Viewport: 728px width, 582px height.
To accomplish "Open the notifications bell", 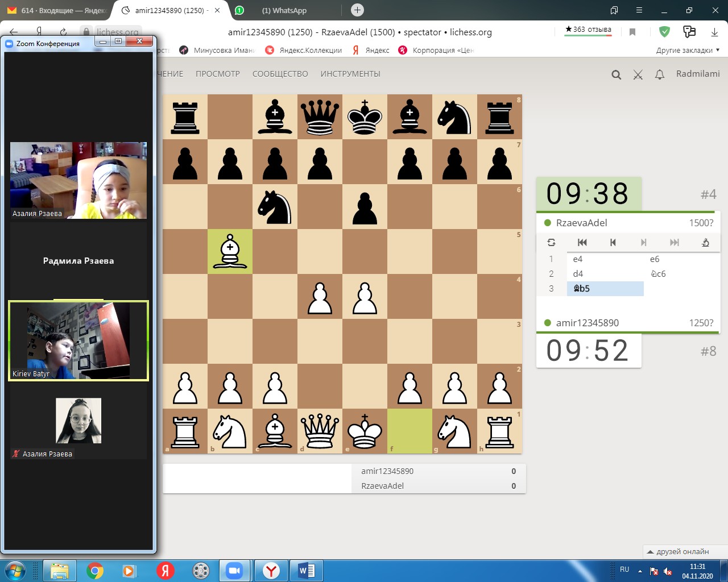I will click(x=660, y=75).
